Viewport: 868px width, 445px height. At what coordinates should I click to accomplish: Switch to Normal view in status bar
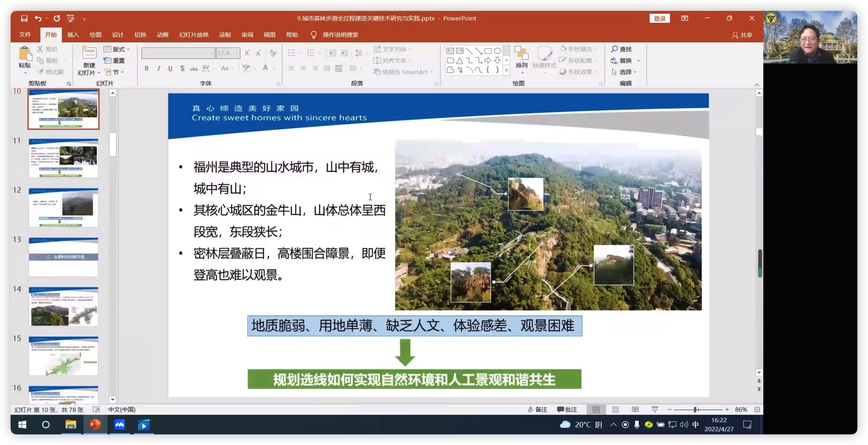click(x=596, y=409)
